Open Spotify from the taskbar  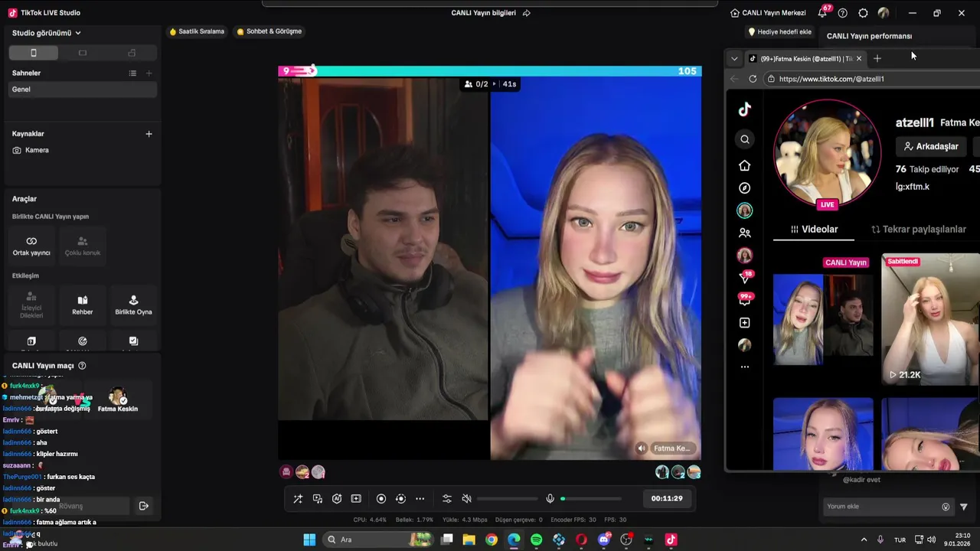coord(536,540)
